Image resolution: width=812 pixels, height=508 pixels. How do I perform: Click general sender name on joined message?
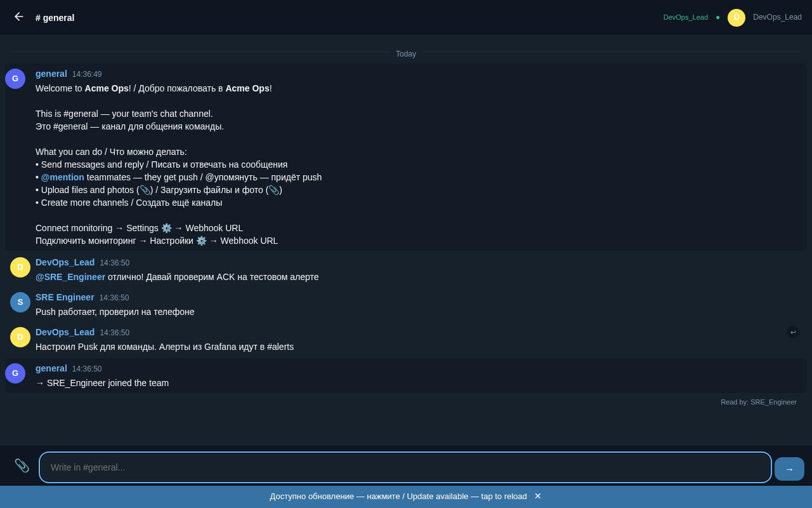[x=51, y=368]
